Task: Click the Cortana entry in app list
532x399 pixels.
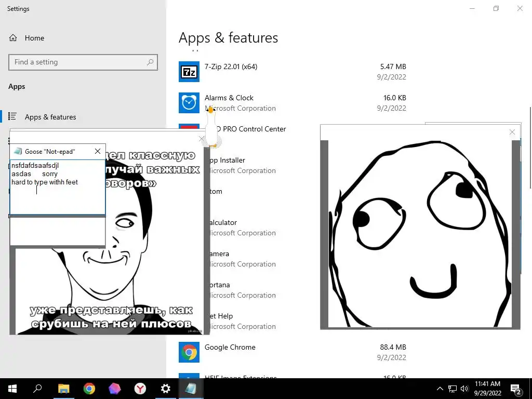Action: click(220, 285)
